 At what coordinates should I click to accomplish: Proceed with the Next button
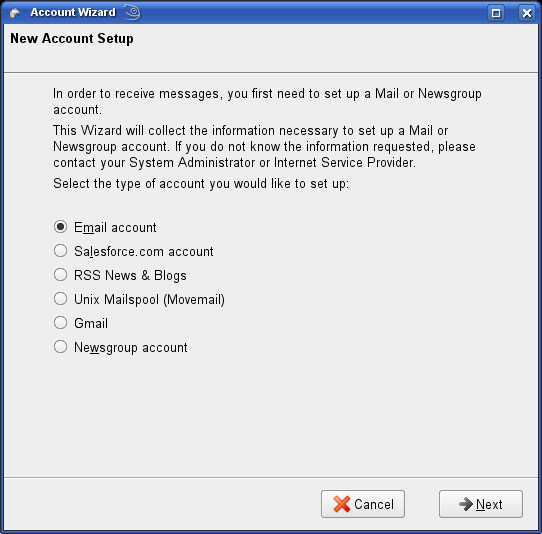coord(481,504)
